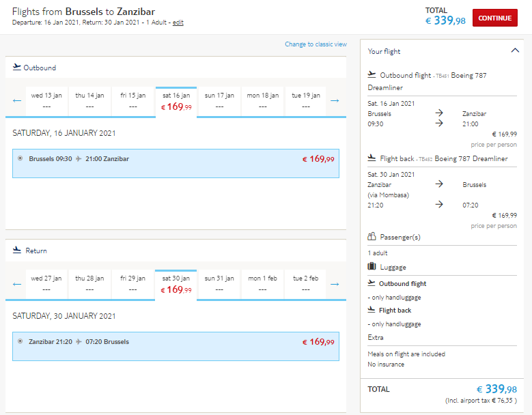Choose the sat 30 jan return date tab
Image resolution: width=532 pixels, height=415 pixels.
(x=176, y=285)
